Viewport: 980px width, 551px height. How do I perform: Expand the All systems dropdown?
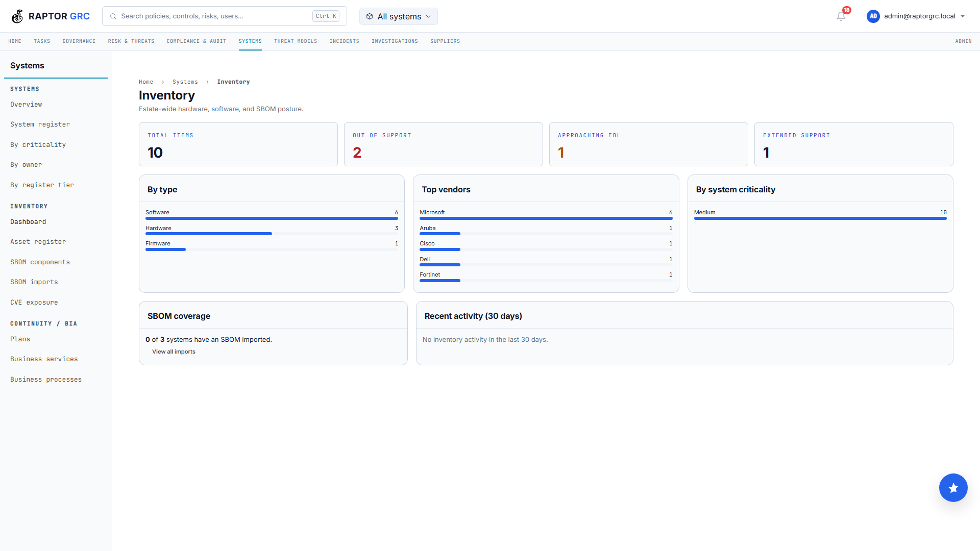pyautogui.click(x=399, y=16)
